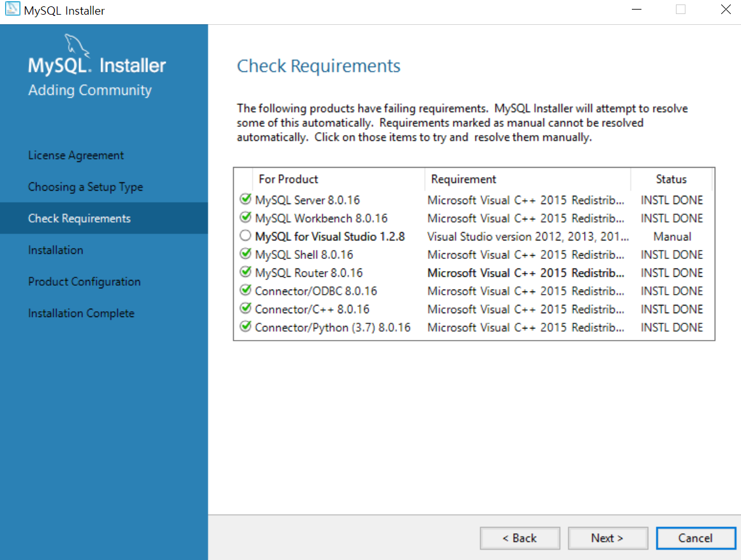Open License Agreement step in sidebar
The image size is (741, 560).
[75, 156]
